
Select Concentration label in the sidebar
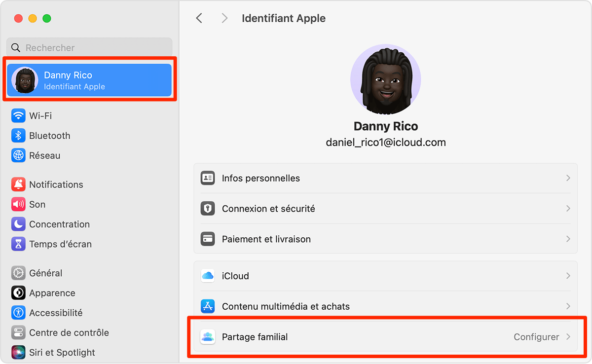tap(59, 224)
